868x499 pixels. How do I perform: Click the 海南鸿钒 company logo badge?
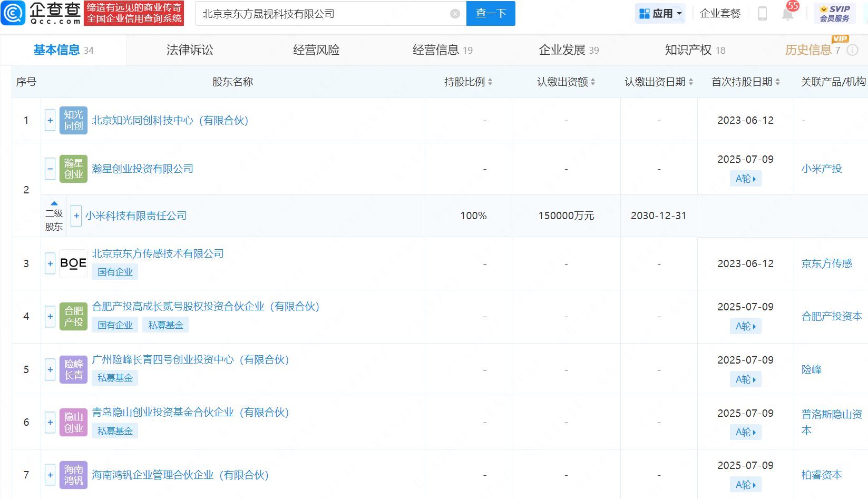(73, 475)
